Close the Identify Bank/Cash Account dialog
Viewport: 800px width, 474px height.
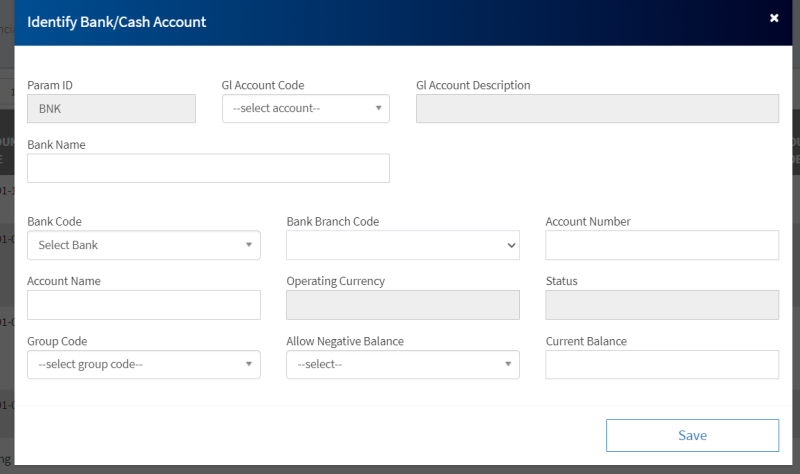coord(773,18)
